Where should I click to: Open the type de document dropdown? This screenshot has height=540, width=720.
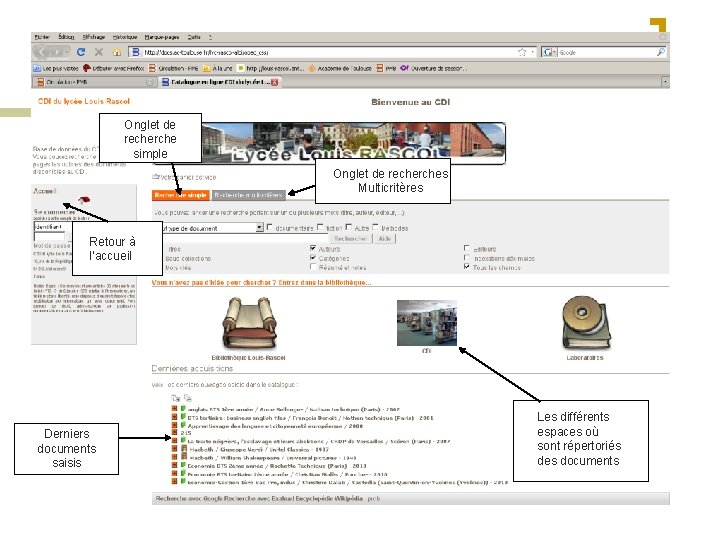[x=259, y=227]
